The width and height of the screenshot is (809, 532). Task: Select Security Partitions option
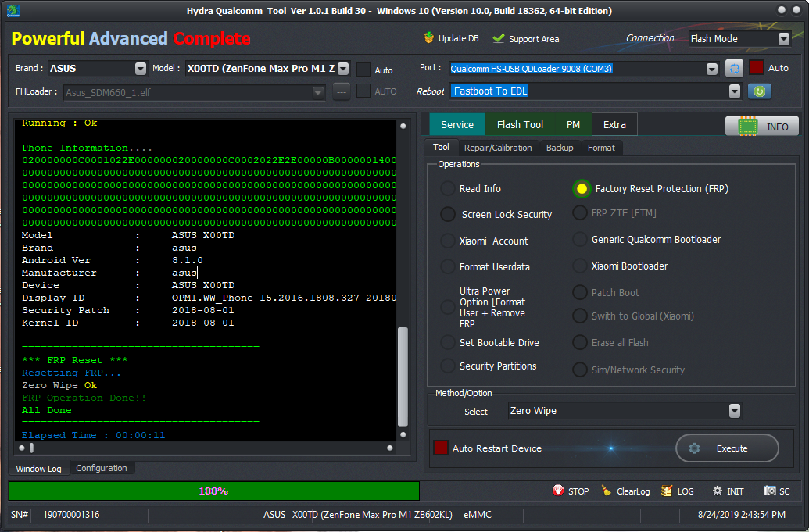(x=447, y=366)
